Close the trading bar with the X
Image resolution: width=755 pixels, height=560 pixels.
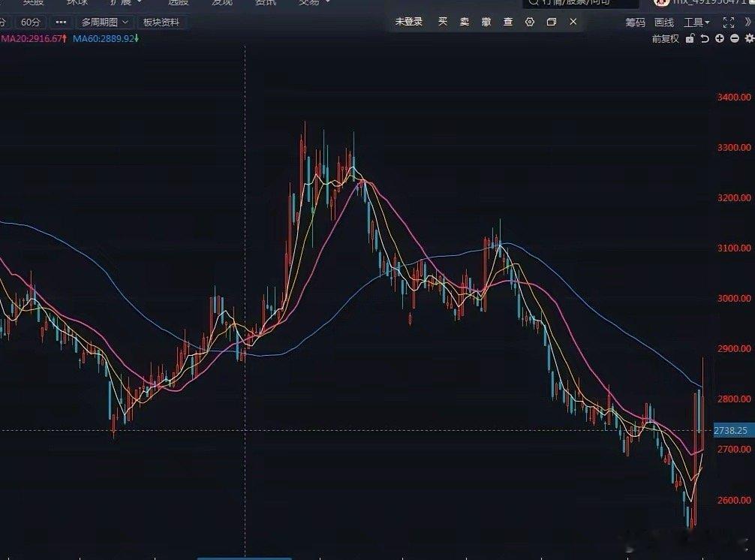(573, 22)
